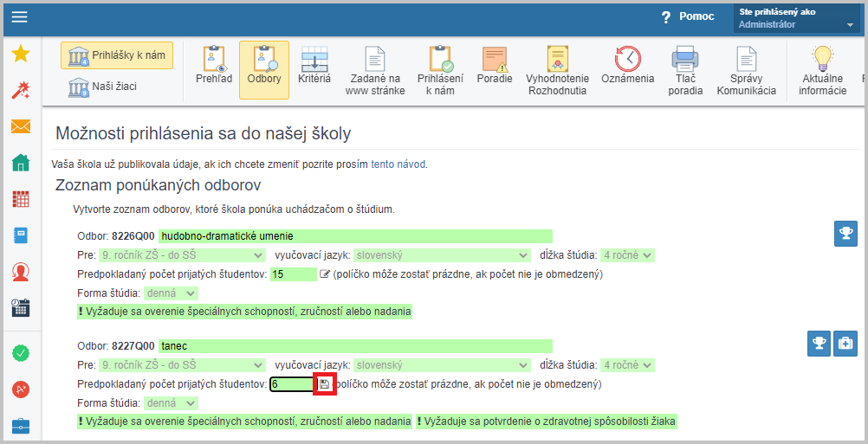Image resolution: width=868 pixels, height=444 pixels.
Task: Open Pre dropdown for hudobno-dramatické umenie
Action: coord(182,255)
